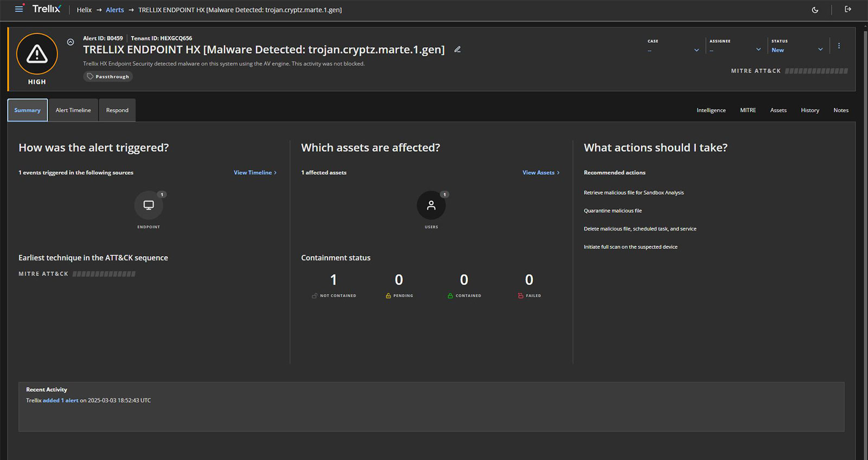Click the Users affected asset icon
This screenshot has width=868, height=460.
pyautogui.click(x=431, y=205)
